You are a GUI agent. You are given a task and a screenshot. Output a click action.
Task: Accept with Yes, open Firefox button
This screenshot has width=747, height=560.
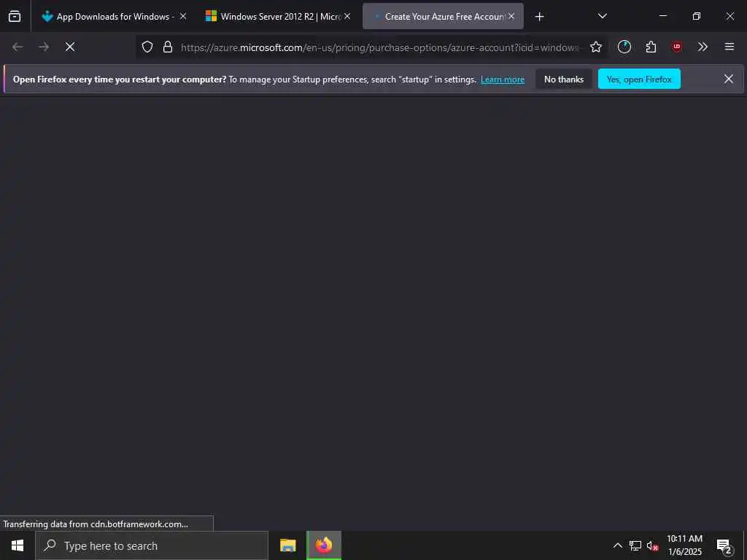click(x=639, y=79)
